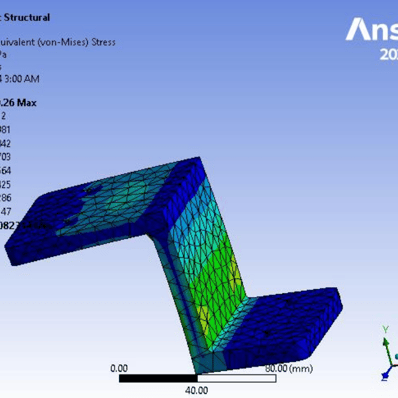Viewport: 398px width, 398px height.
Task: Click the '80.00 (mm)' scale bar label
Action: click(289, 368)
